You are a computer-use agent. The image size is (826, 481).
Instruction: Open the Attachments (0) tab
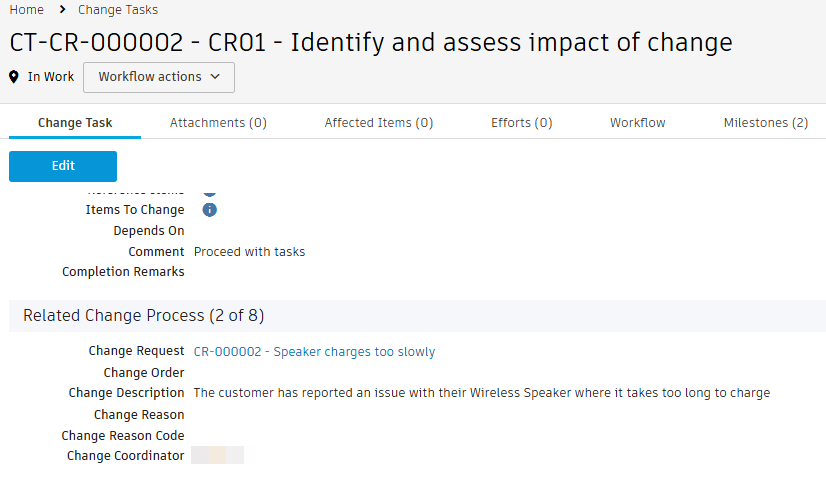(x=218, y=123)
